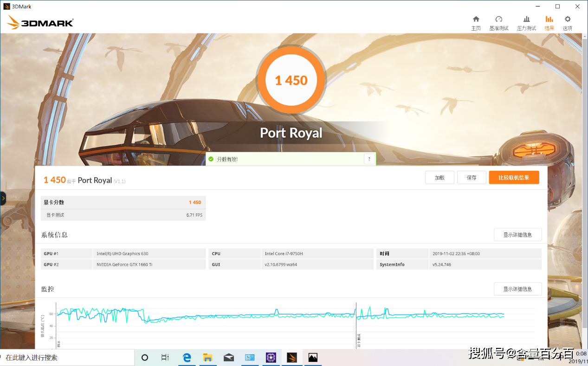
Task: Click the monitoring temperature graph
Action: [295, 325]
